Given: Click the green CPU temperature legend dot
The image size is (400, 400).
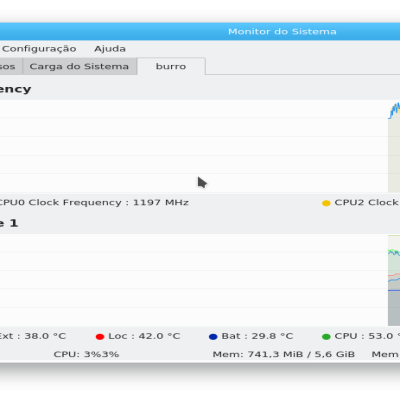Looking at the screenshot, I should pos(326,337).
